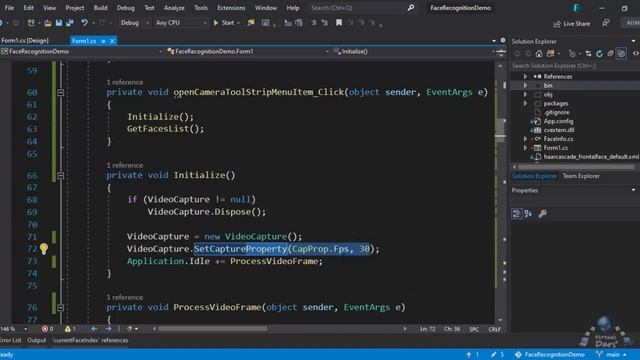The height and width of the screenshot is (360, 640).
Task: Open the Build menu
Action: pos(100,8)
